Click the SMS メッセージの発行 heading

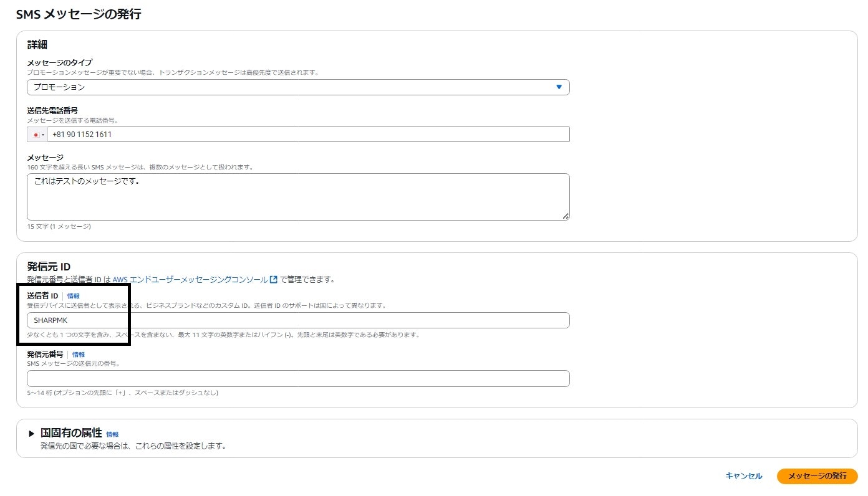click(x=79, y=14)
